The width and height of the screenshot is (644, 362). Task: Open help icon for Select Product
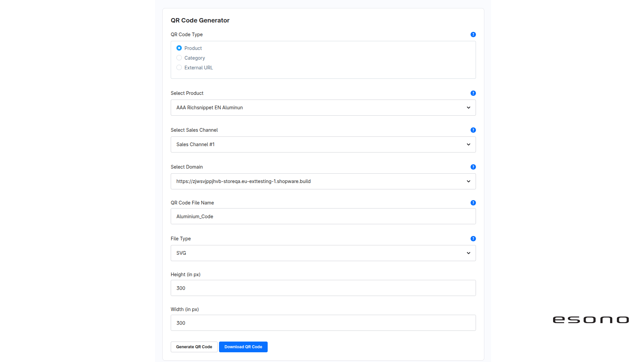(473, 93)
